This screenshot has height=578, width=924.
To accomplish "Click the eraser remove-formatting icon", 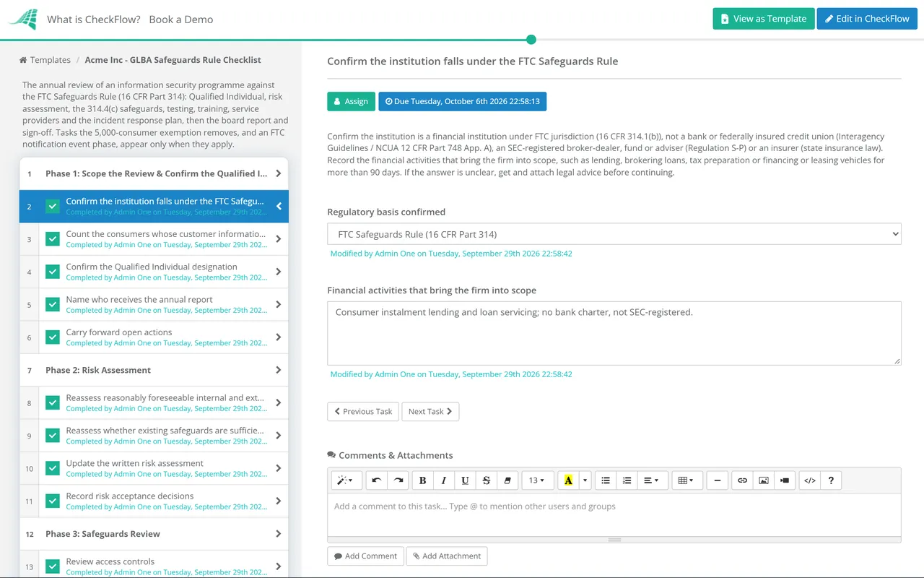I will coord(507,480).
